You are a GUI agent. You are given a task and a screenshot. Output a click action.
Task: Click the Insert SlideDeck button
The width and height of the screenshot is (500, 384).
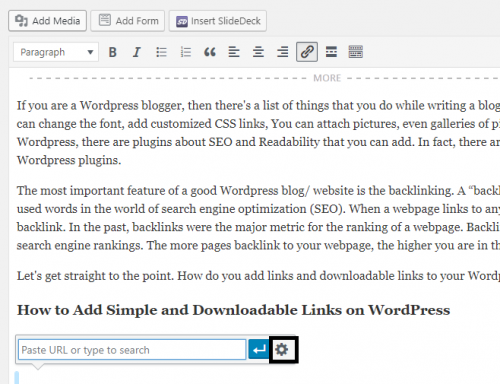218,21
